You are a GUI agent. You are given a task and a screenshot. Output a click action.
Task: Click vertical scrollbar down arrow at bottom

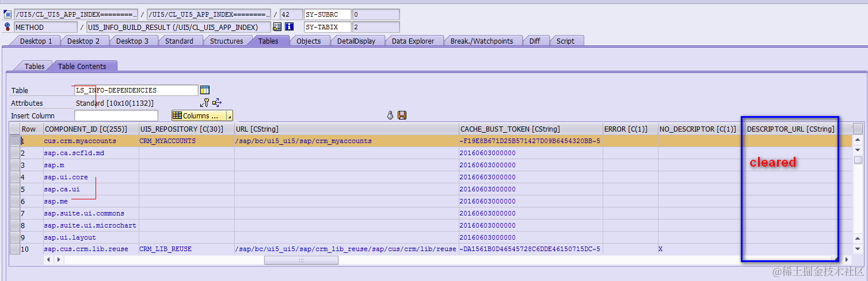pyautogui.click(x=858, y=250)
